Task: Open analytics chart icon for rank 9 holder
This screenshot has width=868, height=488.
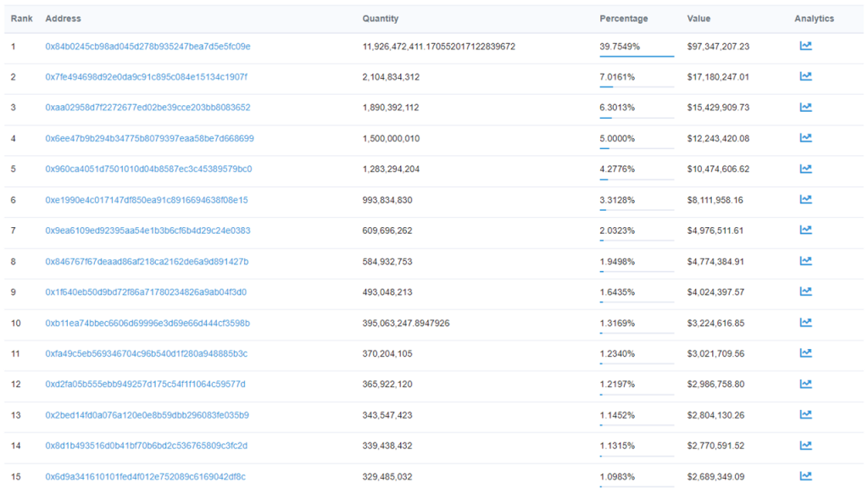Action: tap(805, 291)
